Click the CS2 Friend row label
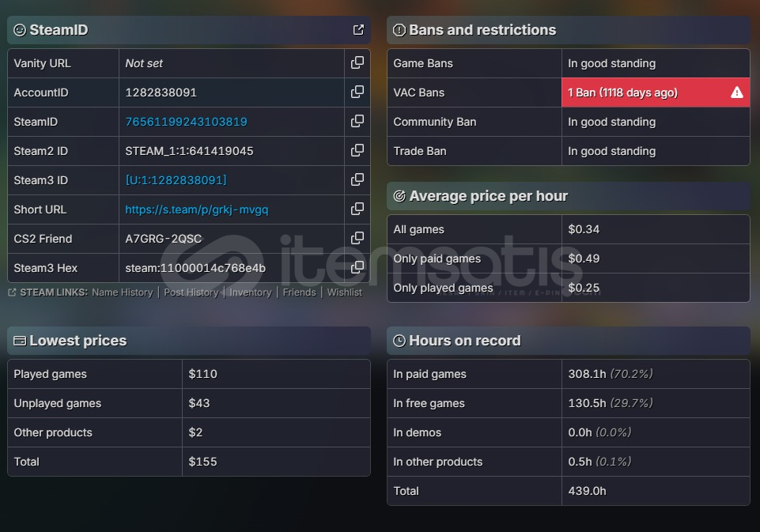 43,239
